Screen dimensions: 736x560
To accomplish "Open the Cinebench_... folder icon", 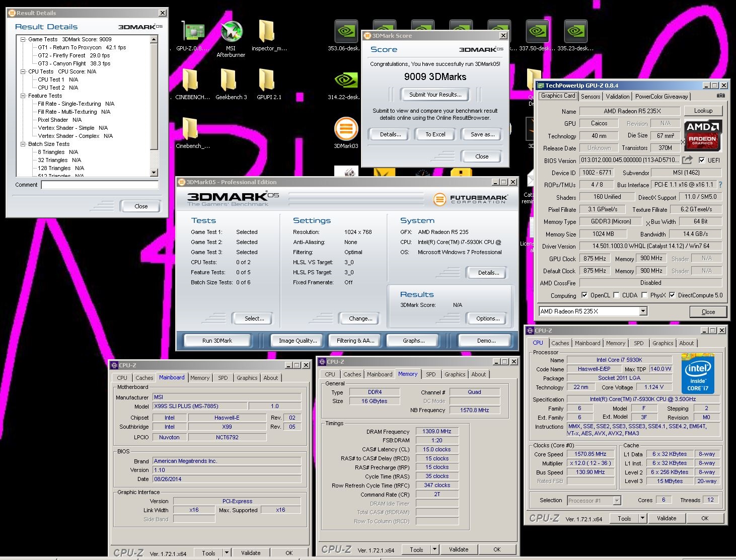I will click(191, 129).
